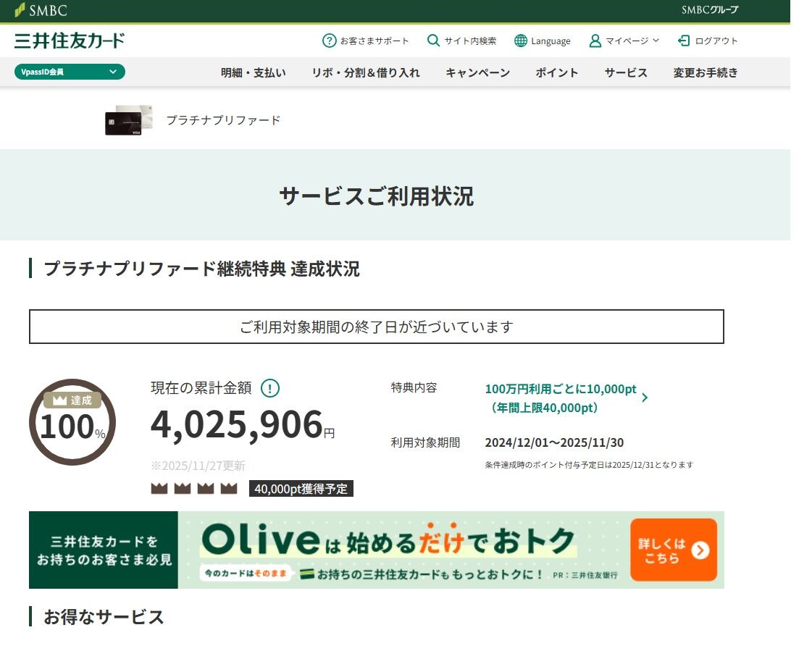Click the サイト内検索 link
The height and width of the screenshot is (651, 812).
(470, 41)
